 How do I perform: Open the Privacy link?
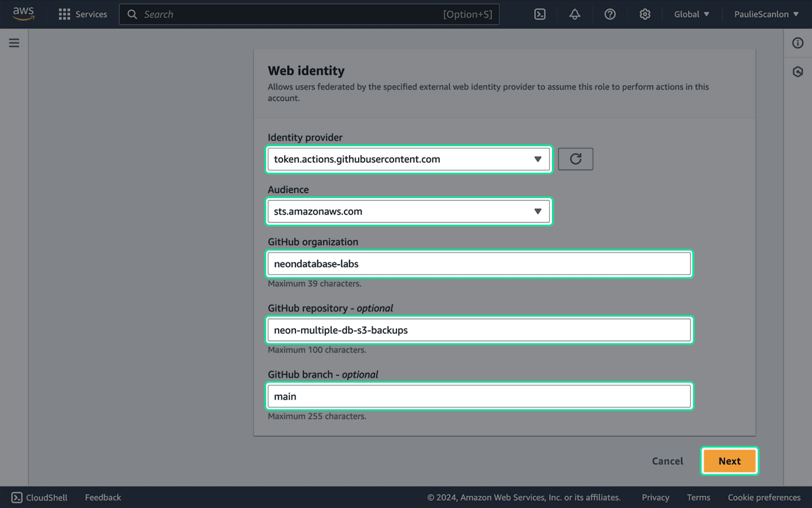(x=655, y=497)
